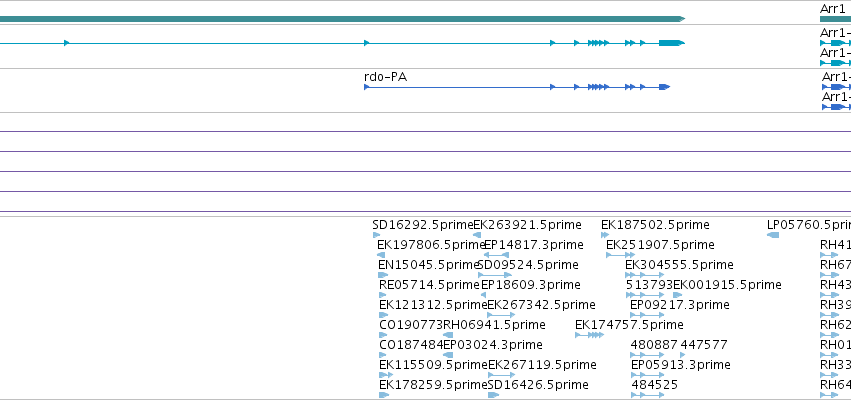Click the rdo-PA transcript label

pyautogui.click(x=385, y=77)
